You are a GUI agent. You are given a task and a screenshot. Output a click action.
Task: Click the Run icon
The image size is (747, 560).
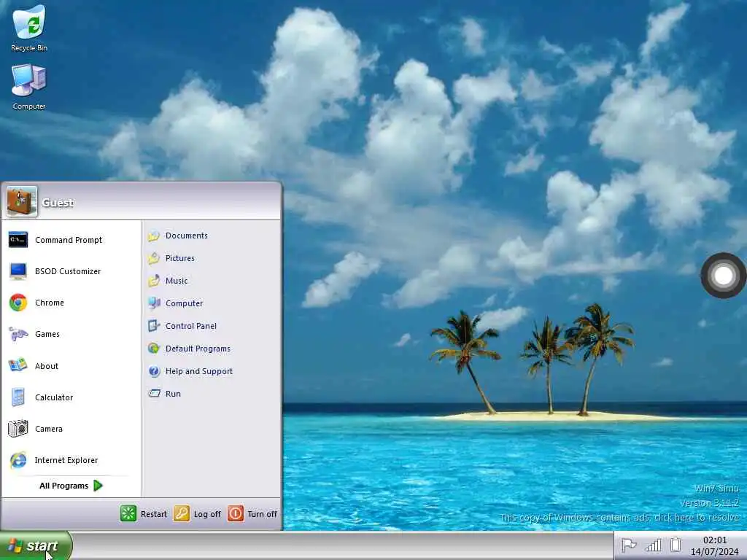pyautogui.click(x=154, y=393)
